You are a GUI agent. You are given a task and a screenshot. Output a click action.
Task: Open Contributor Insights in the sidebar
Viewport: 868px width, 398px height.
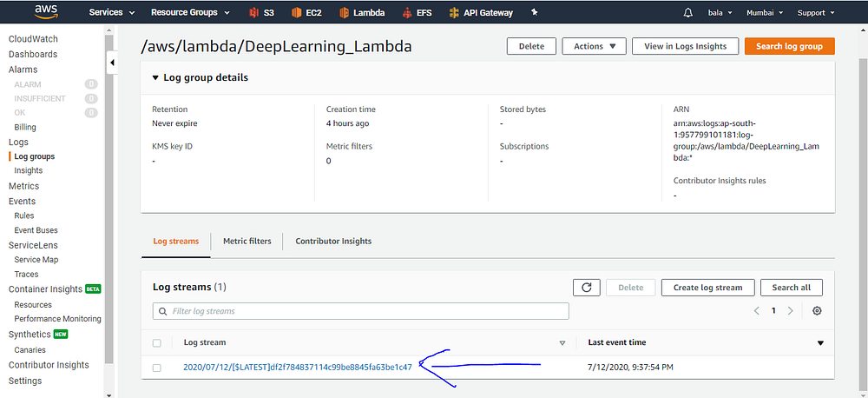tap(49, 365)
